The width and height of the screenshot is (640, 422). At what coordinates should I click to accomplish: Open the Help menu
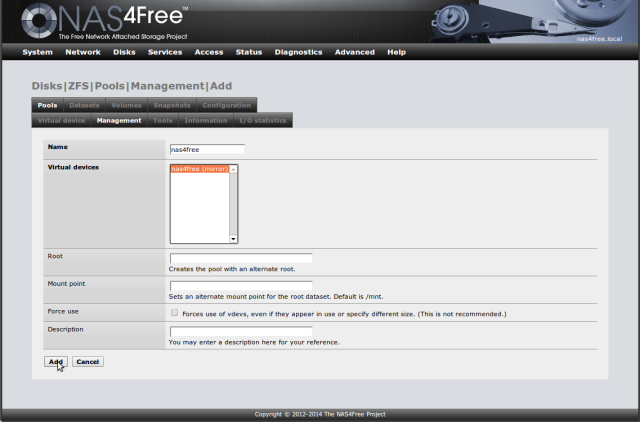[396, 52]
